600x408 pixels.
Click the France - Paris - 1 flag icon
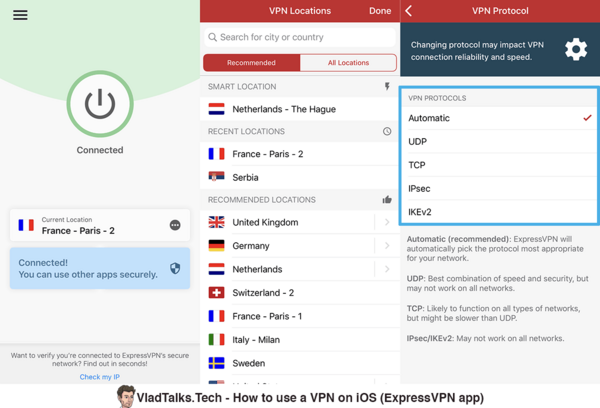[216, 316]
